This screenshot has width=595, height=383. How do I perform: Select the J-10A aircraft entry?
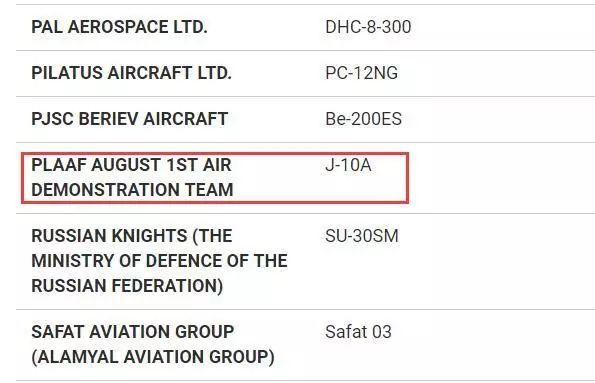348,165
